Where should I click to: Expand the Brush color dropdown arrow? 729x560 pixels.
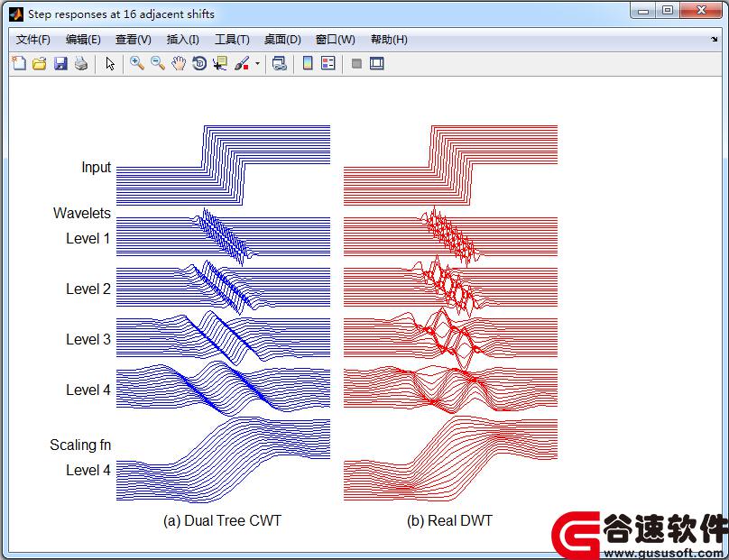257,64
